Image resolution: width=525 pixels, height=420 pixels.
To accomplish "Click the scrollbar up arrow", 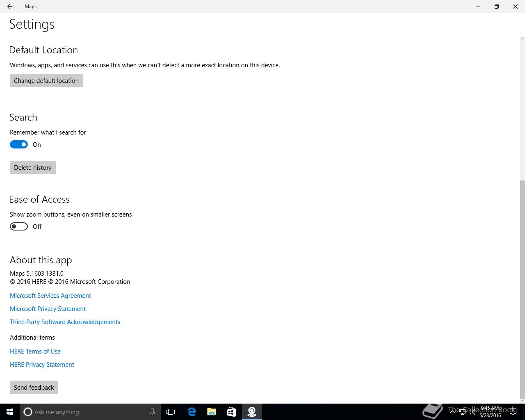I will point(522,39).
